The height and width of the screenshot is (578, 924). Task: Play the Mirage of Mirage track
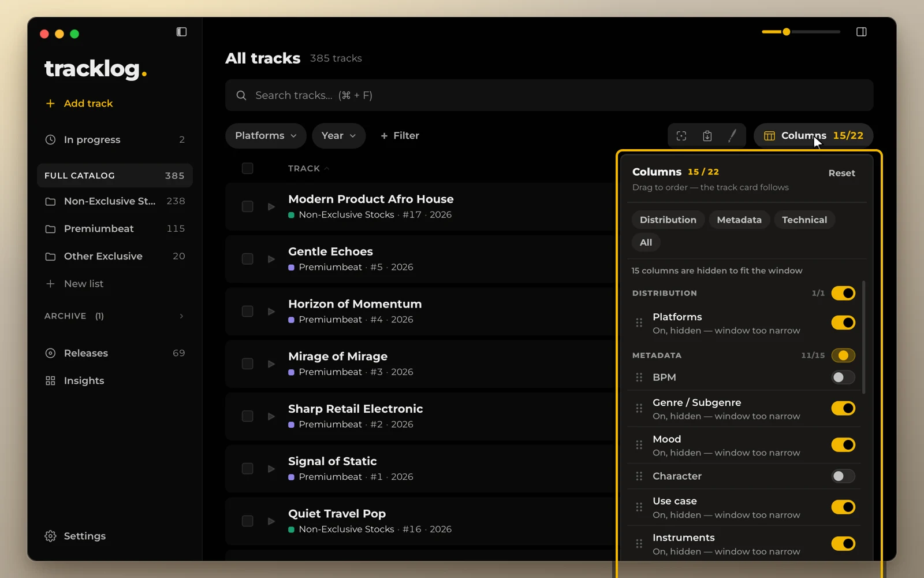[x=271, y=364]
